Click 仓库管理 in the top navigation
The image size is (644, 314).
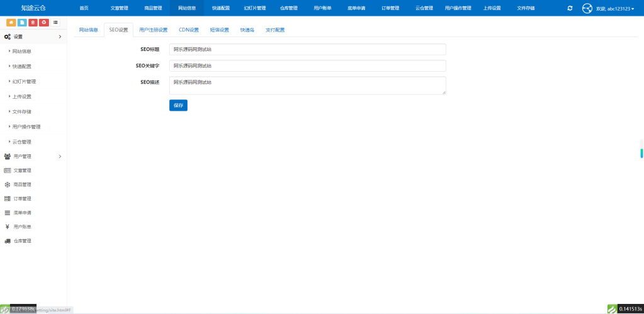point(289,8)
